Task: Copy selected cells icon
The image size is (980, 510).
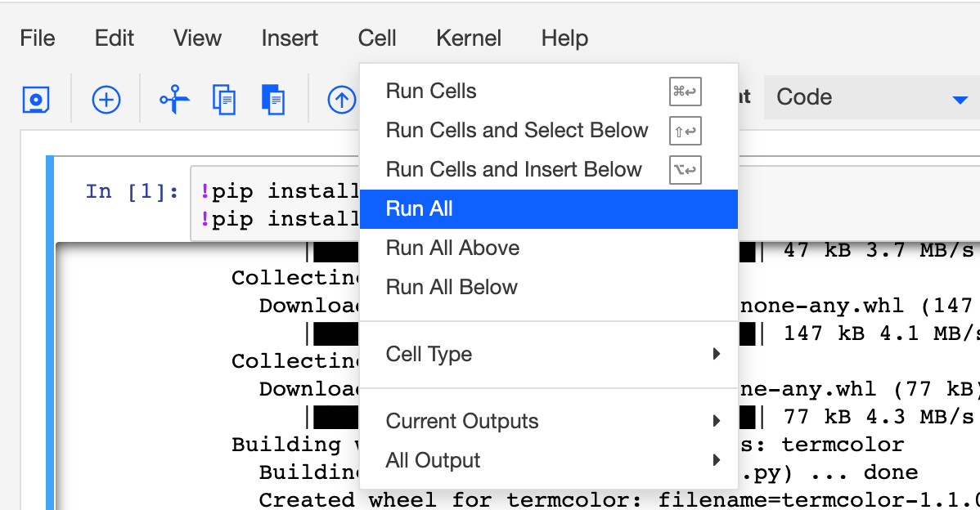Action: [224, 100]
